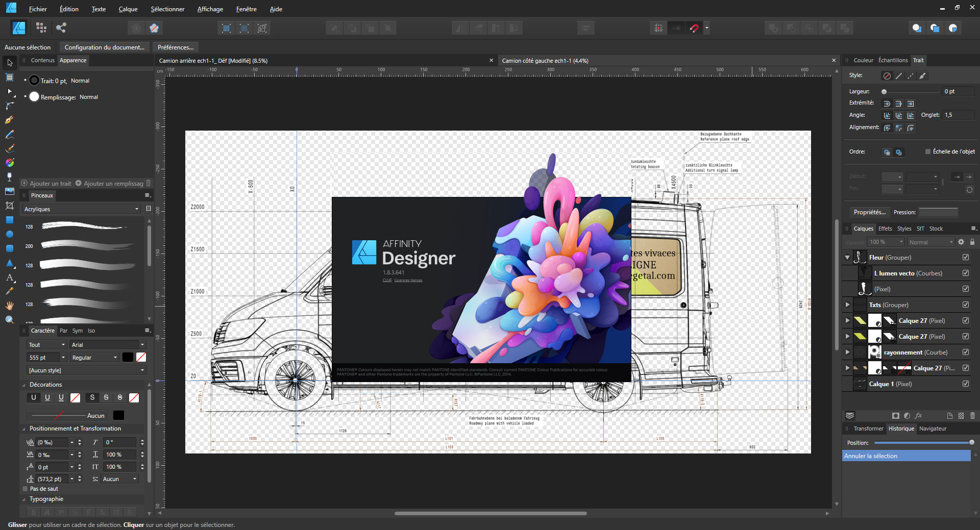
Task: Select the Vector Brush tool
Action: coord(9,148)
